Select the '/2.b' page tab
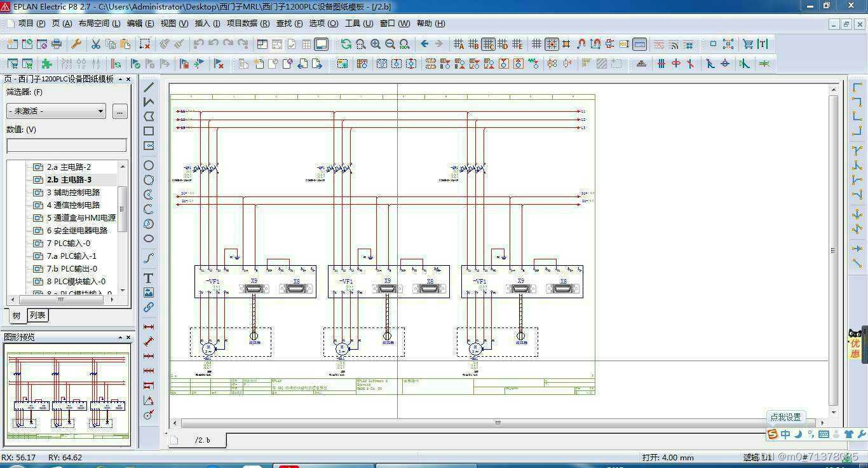The width and height of the screenshot is (868, 468). click(x=198, y=440)
